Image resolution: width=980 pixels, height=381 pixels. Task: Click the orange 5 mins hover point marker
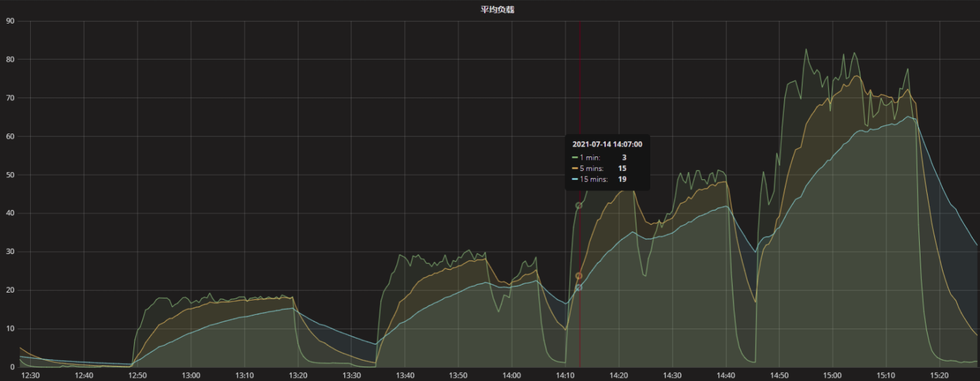pos(578,276)
